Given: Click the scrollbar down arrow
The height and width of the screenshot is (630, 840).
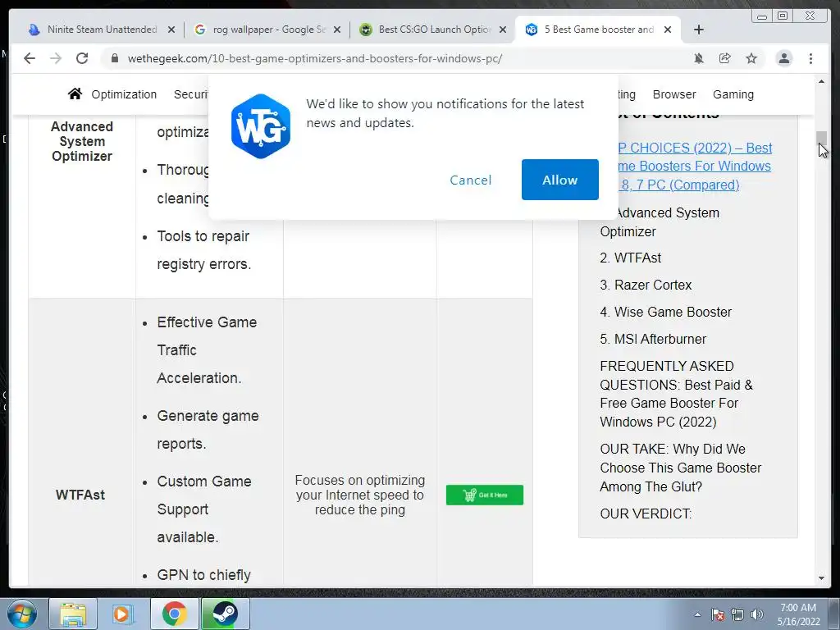Looking at the screenshot, I should click(821, 578).
